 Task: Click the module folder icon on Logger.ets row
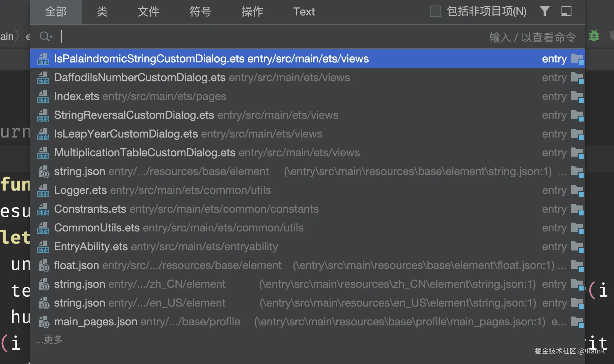(x=577, y=191)
